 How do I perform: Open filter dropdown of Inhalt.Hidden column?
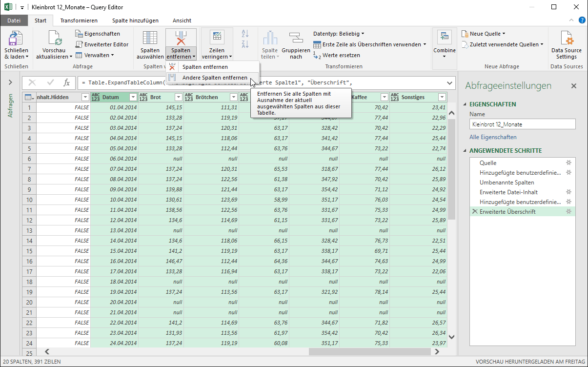click(85, 97)
